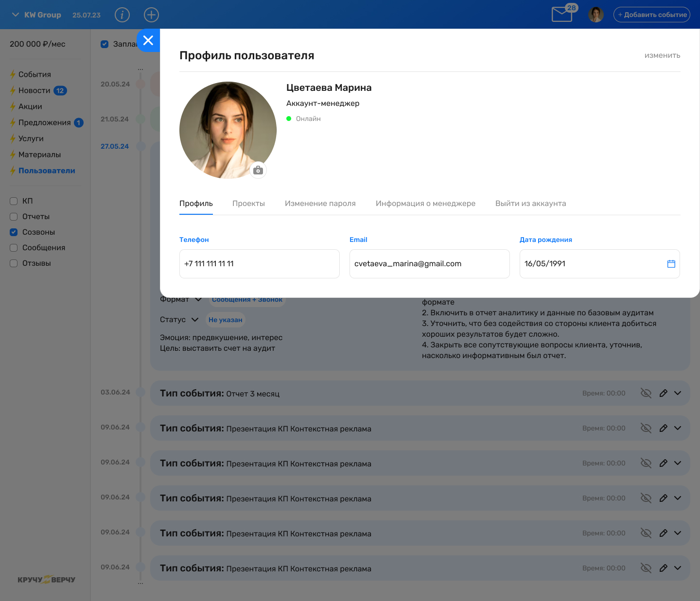Expand the Отчет 3 месяц event row
This screenshot has height=601, width=700.
click(x=678, y=393)
